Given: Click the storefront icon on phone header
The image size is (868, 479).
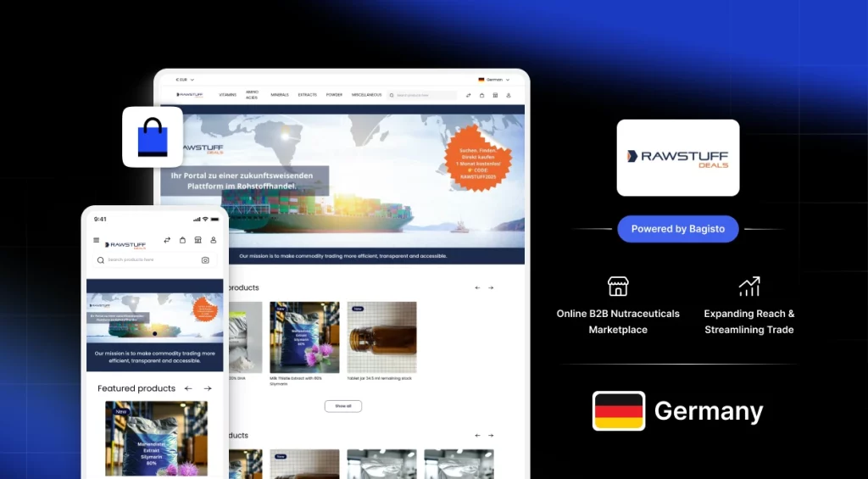Looking at the screenshot, I should pos(198,240).
